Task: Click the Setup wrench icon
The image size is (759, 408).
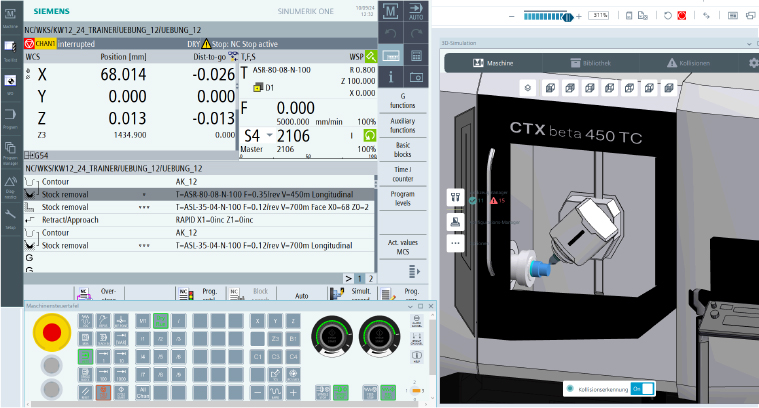Action: pyautogui.click(x=9, y=217)
